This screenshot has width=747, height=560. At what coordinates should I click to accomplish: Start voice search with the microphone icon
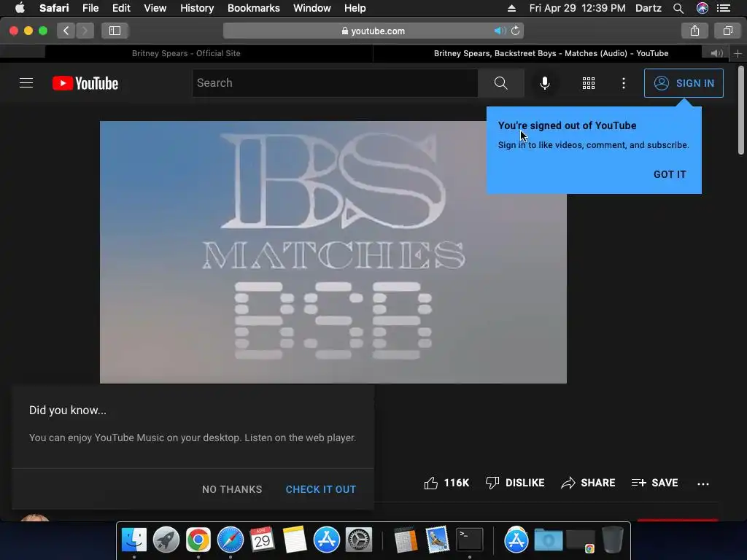click(x=544, y=83)
